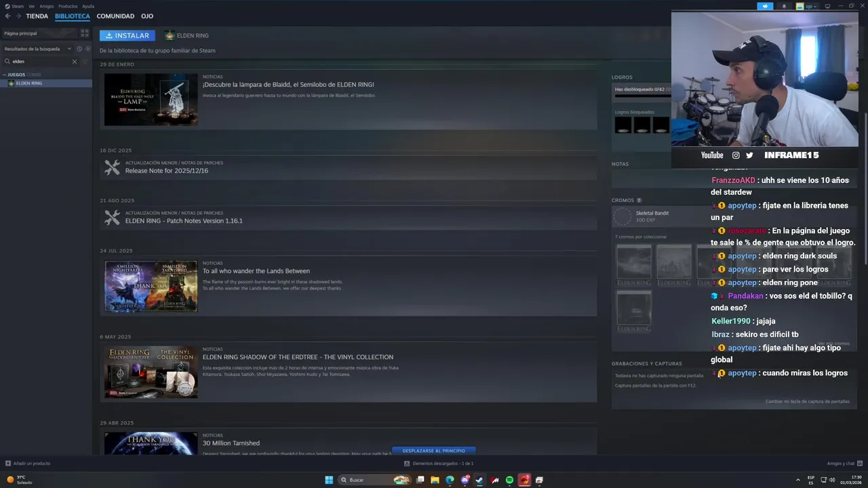Open File Explorer from taskbar
The image size is (868, 488).
pyautogui.click(x=435, y=480)
